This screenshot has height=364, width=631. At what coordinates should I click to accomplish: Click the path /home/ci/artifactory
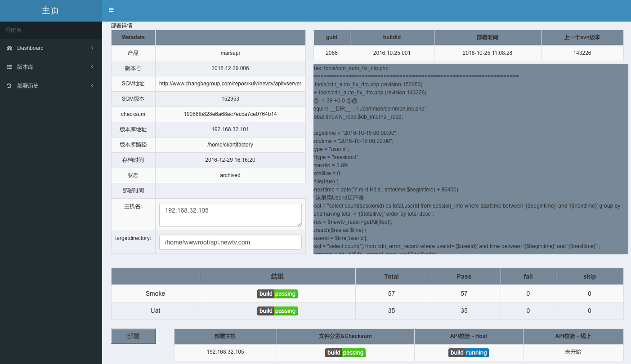pos(230,145)
